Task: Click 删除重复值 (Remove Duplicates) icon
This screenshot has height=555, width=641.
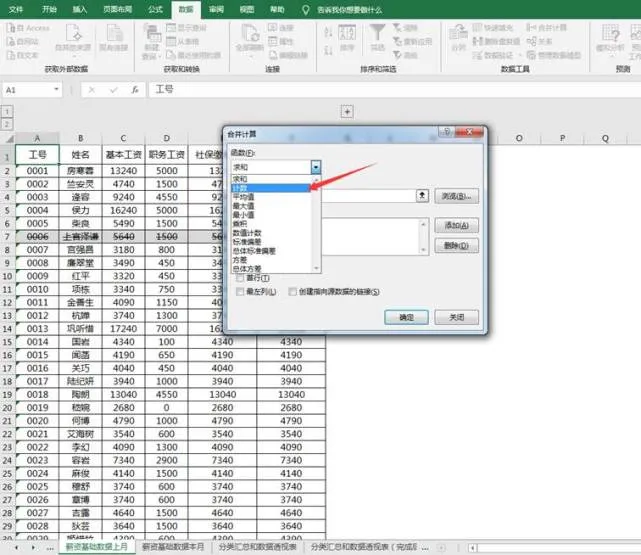Action: click(x=477, y=41)
